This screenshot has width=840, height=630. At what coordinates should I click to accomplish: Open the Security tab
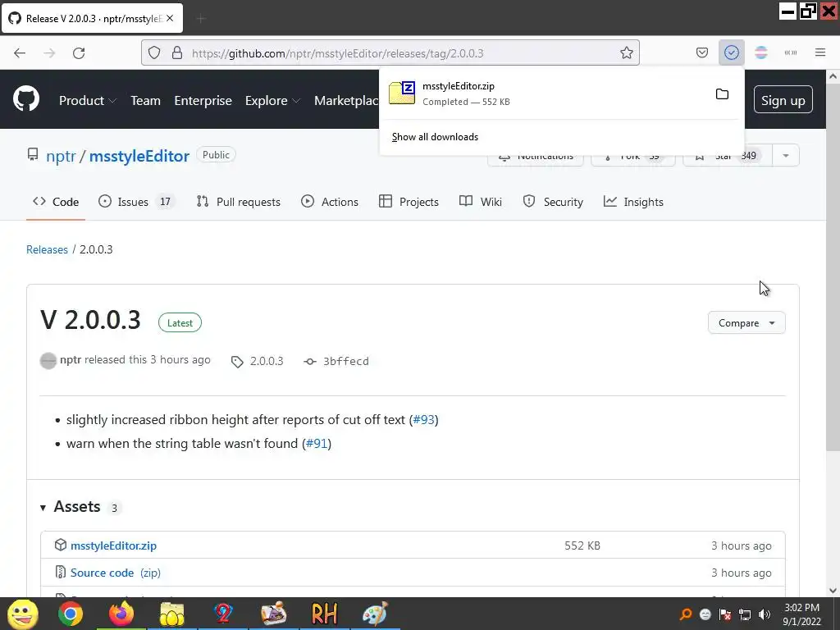point(553,202)
